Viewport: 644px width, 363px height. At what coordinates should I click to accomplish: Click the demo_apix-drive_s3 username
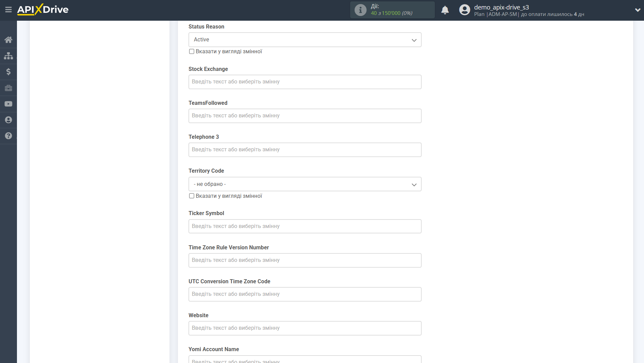[501, 7]
